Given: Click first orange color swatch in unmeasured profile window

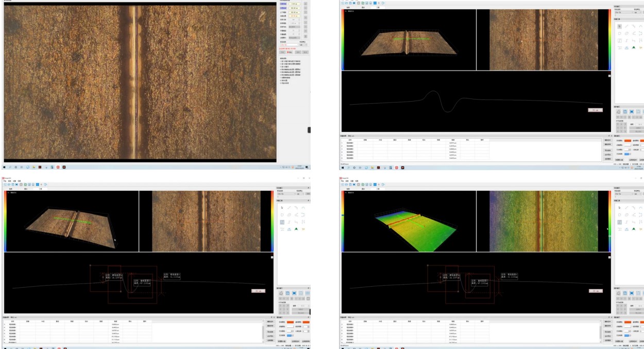Looking at the screenshot, I should [629, 140].
